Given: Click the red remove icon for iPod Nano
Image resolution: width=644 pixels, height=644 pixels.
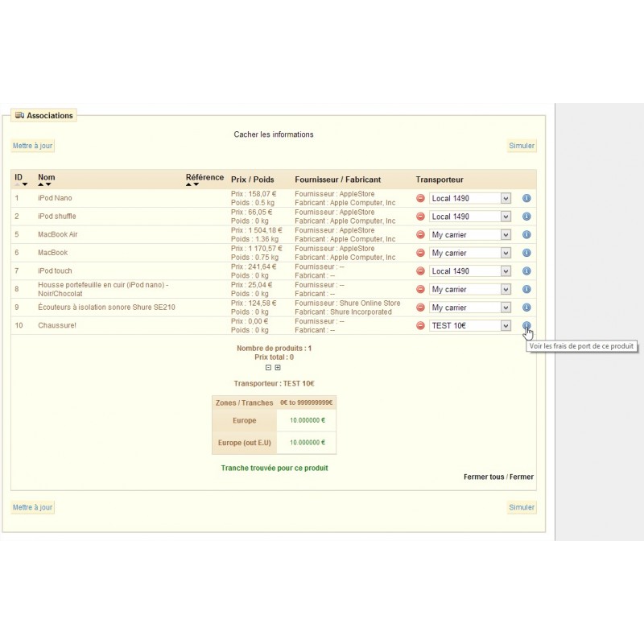Looking at the screenshot, I should (x=420, y=198).
